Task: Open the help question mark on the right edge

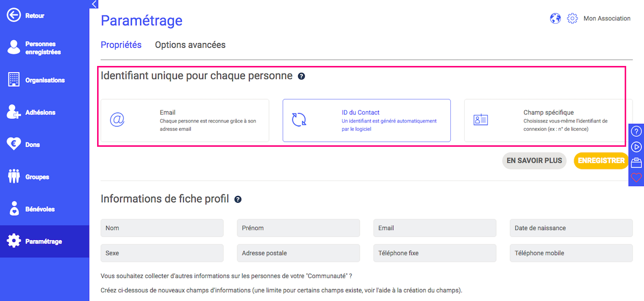Action: [636, 131]
